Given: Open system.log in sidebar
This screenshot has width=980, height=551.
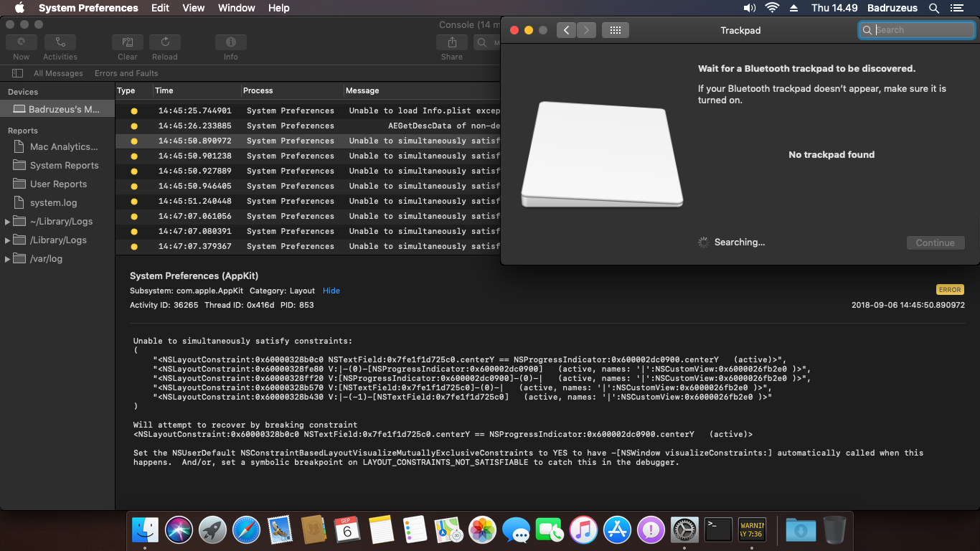Looking at the screenshot, I should (57, 202).
